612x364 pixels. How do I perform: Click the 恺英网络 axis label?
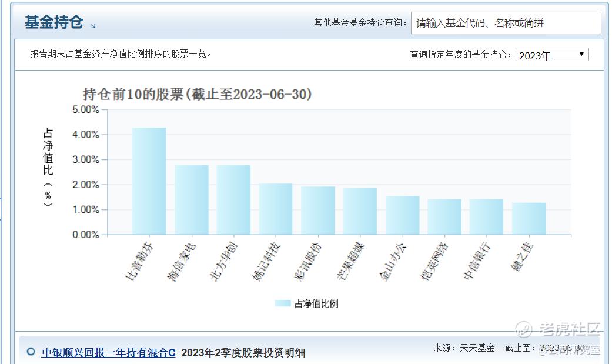tap(434, 261)
